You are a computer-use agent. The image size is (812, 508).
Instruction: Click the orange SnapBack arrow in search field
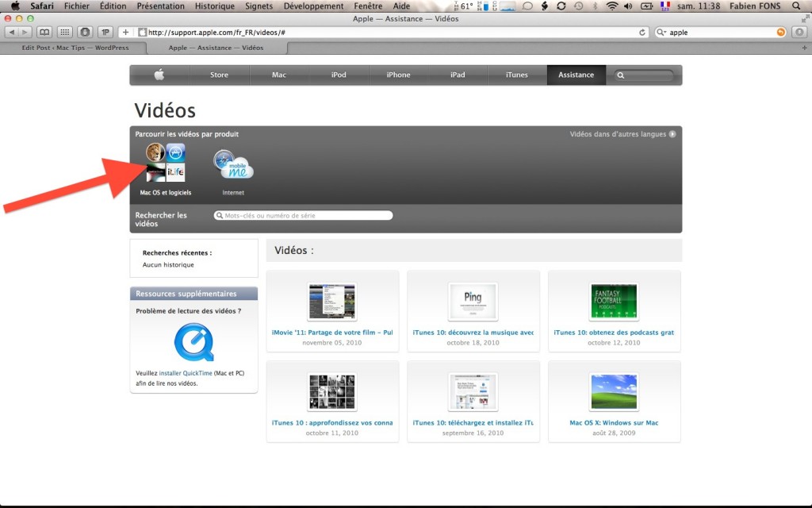pyautogui.click(x=780, y=32)
